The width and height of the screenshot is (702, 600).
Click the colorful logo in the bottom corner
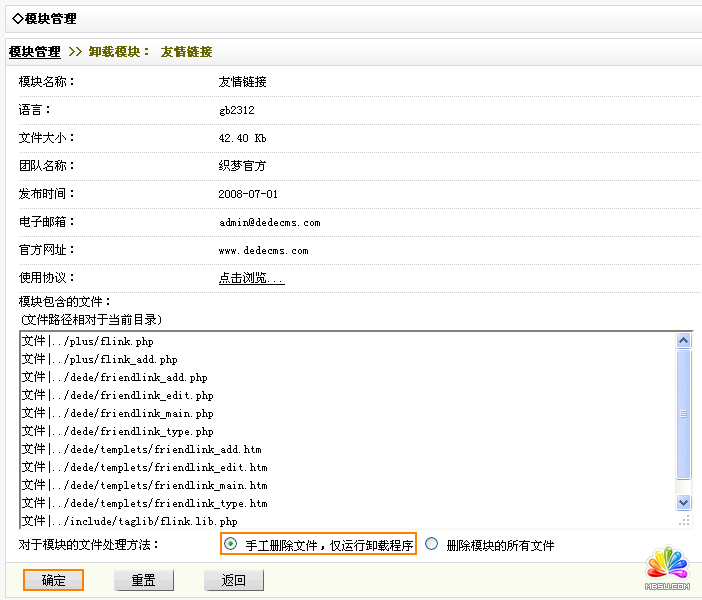pos(668,568)
